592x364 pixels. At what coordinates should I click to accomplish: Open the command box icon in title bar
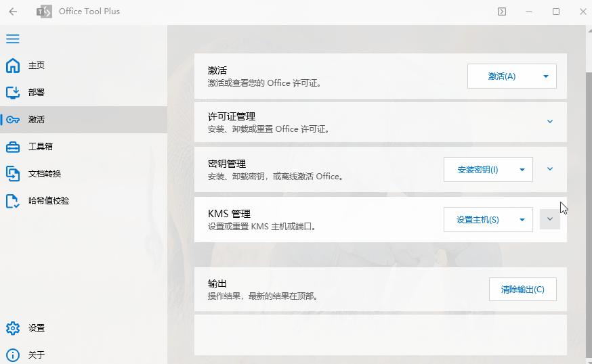tap(502, 12)
